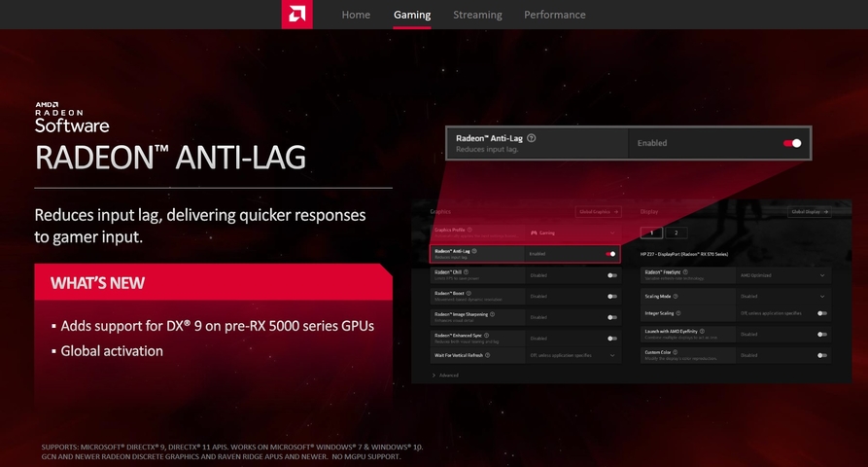The width and height of the screenshot is (868, 467).
Task: Click the RADEON ANTI-LAG headline
Action: click(170, 158)
